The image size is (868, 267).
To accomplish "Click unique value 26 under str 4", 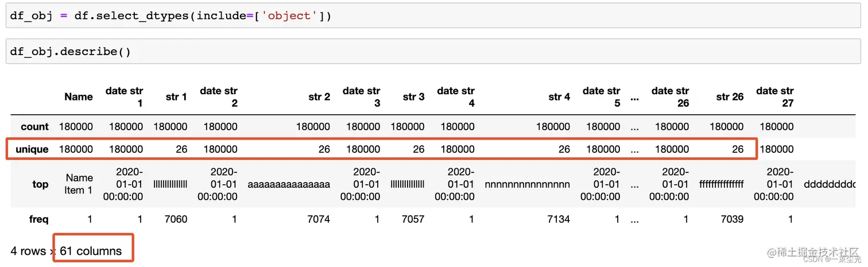I will pyautogui.click(x=564, y=149).
